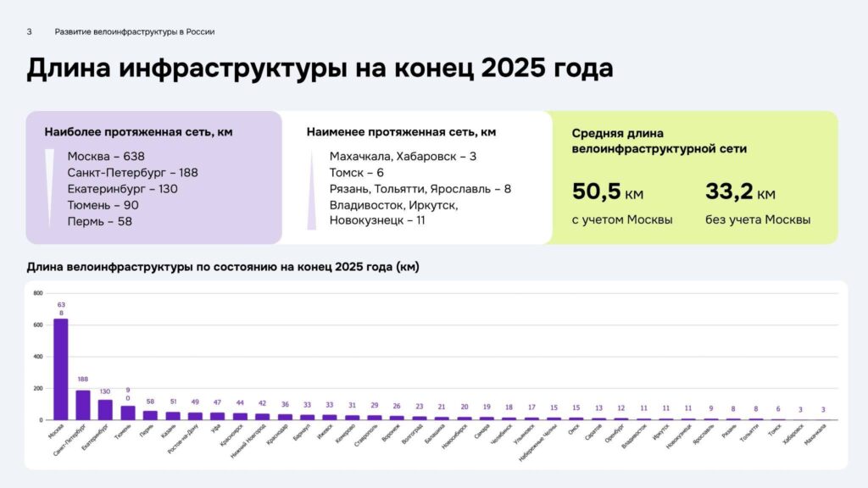Viewport: 868px width, 488px height.
Task: Click the 'с учетом Москвы' caption
Action: click(622, 220)
